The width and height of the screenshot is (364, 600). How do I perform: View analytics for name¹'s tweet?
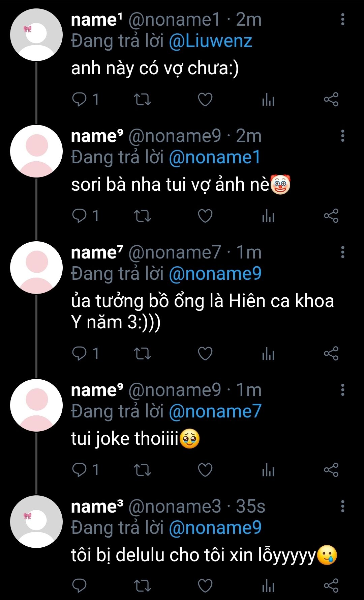(x=268, y=100)
